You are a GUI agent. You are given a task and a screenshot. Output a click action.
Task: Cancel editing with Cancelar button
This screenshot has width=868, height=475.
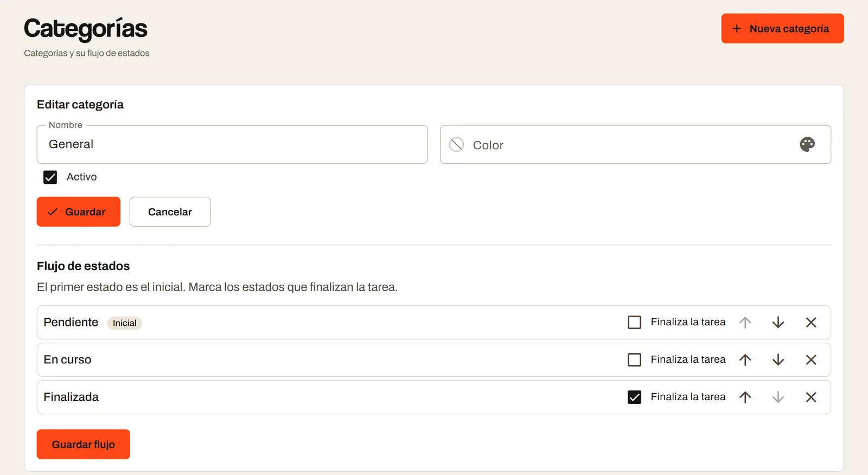[x=170, y=212]
